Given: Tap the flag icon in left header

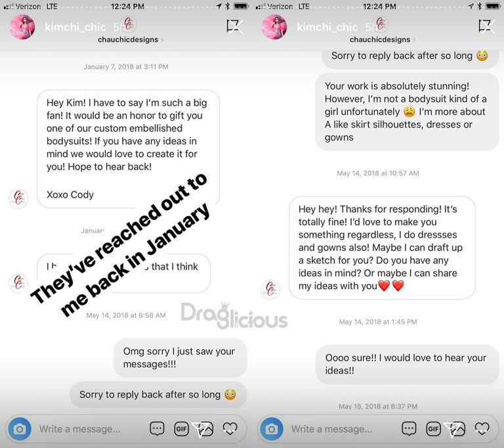Looking at the screenshot, I should [x=235, y=26].
